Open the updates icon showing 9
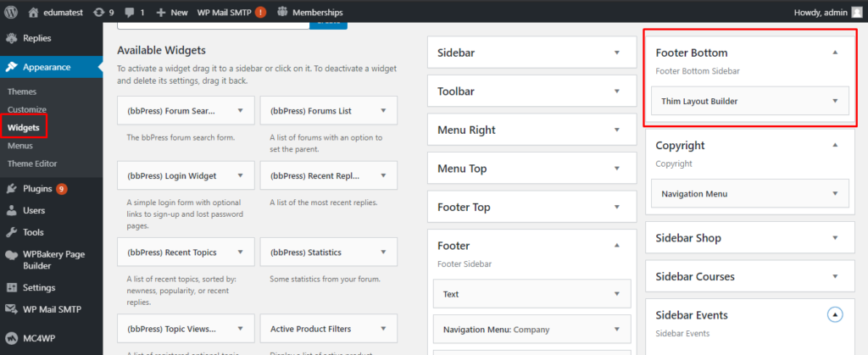Viewport: 868px width, 355px height. [x=98, y=12]
